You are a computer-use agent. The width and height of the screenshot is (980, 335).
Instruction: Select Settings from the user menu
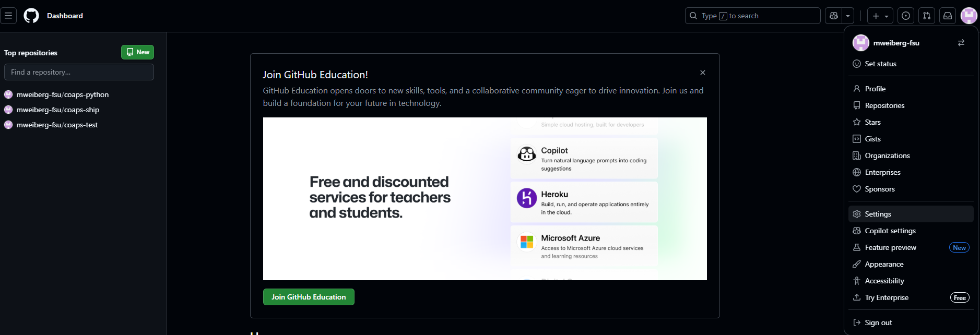pyautogui.click(x=911, y=214)
